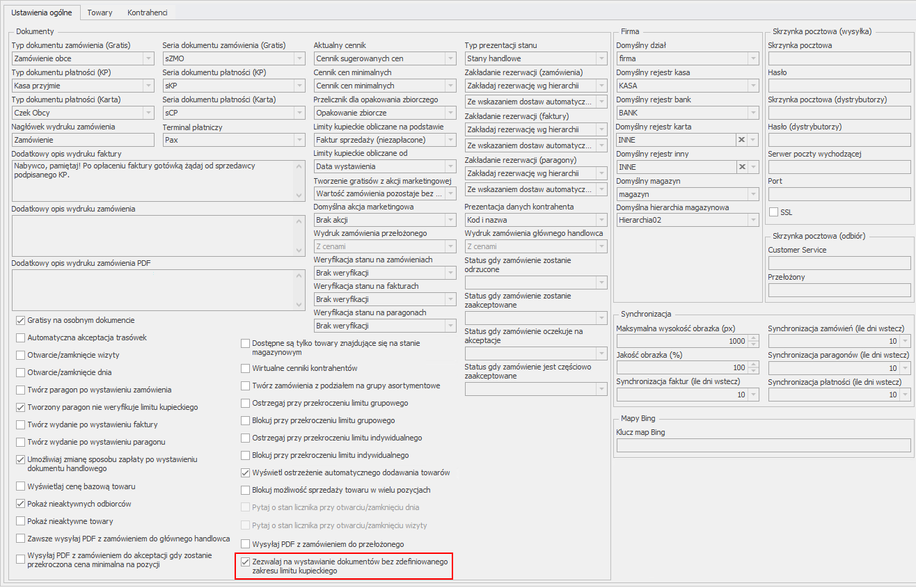Tick Wirtualne cenniki kontrahentów checkbox
916x588 pixels.
pyautogui.click(x=246, y=368)
